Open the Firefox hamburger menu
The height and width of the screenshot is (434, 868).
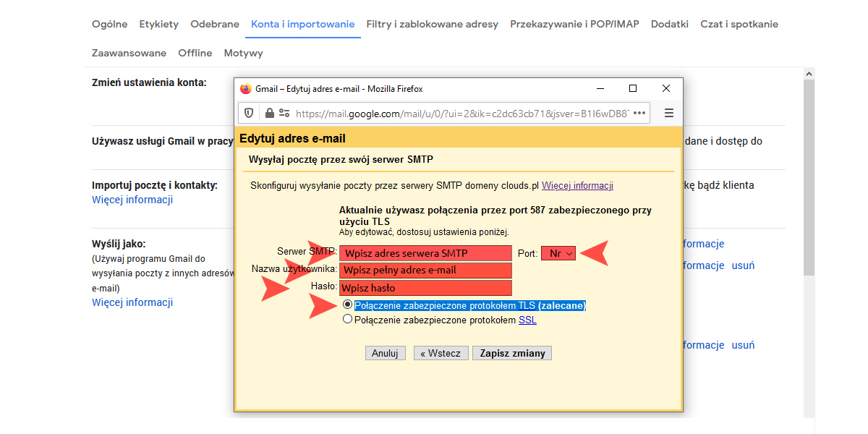[x=669, y=114]
